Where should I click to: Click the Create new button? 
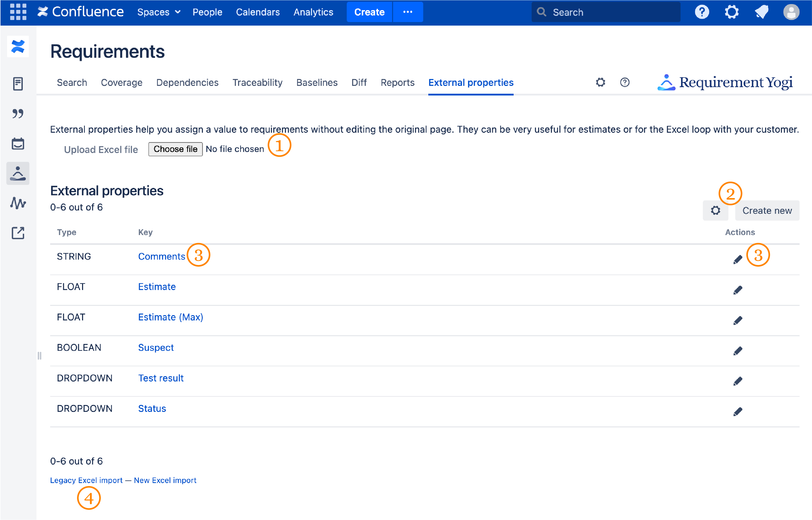tap(767, 210)
